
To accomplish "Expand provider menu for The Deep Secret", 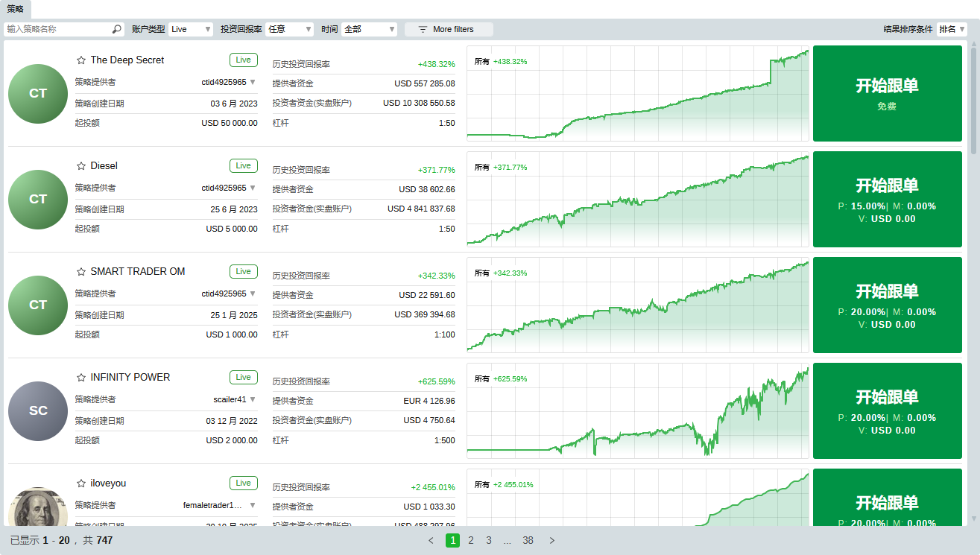I will pyautogui.click(x=253, y=82).
